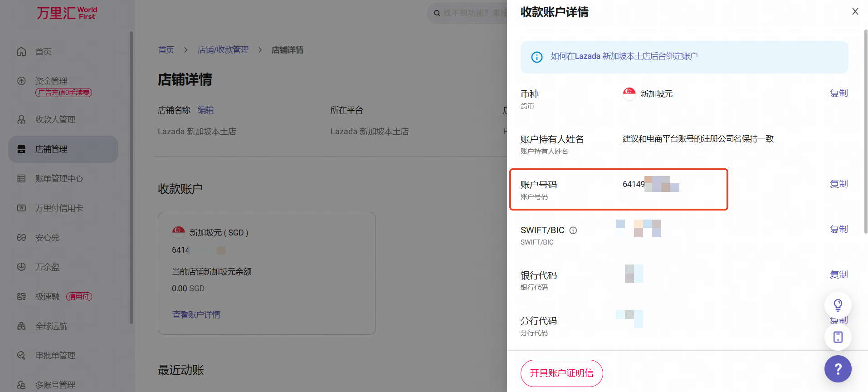This screenshot has width=868, height=392.
Task: Click the 店铺详情 page heading
Action: [185, 79]
